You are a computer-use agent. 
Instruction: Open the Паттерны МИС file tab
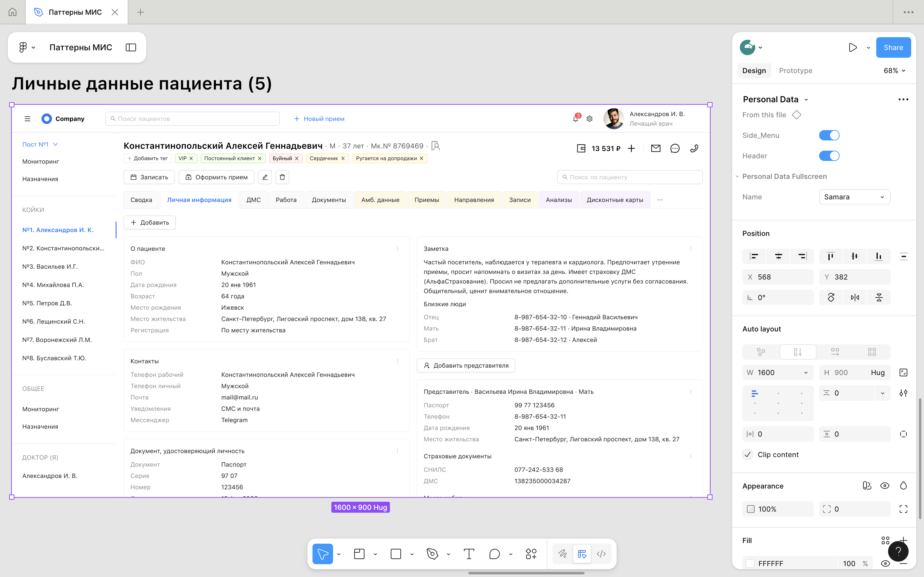click(x=75, y=12)
